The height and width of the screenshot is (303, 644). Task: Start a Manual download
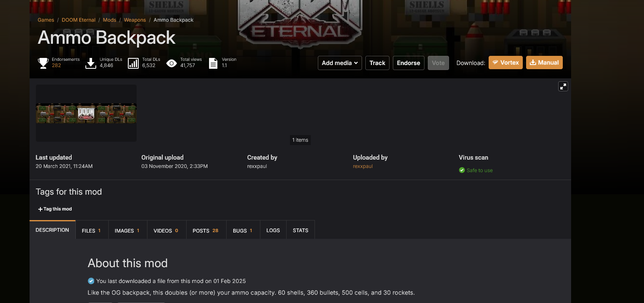click(544, 63)
